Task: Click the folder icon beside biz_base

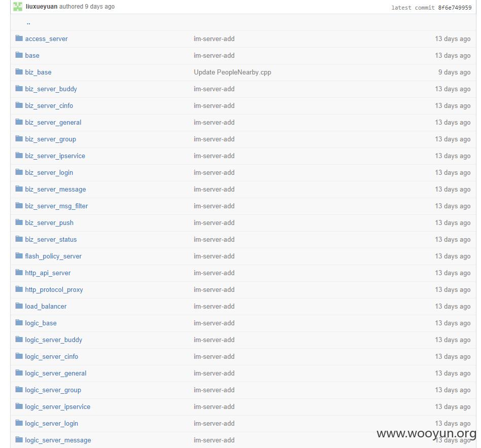Action: point(19,71)
